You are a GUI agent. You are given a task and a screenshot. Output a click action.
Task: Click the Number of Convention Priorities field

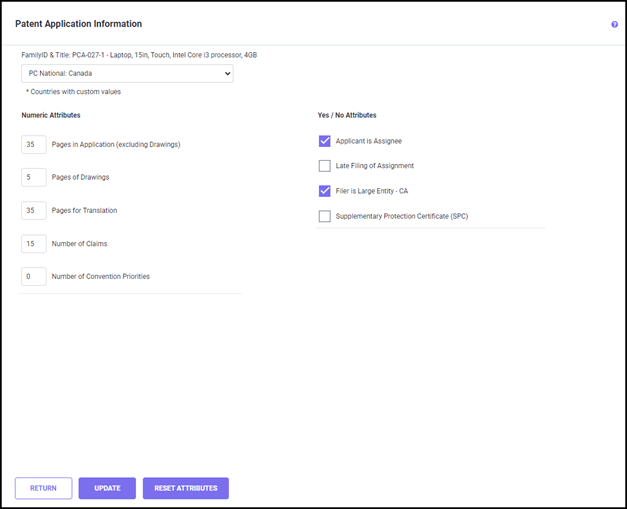pyautogui.click(x=34, y=276)
